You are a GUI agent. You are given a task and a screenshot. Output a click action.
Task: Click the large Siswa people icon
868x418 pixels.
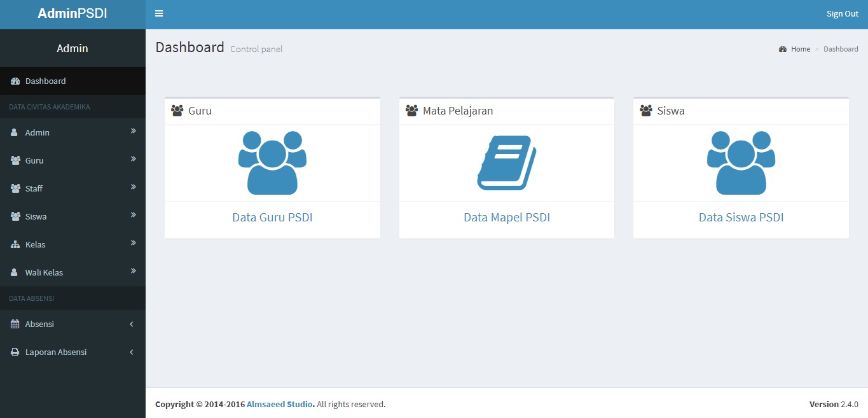[741, 163]
